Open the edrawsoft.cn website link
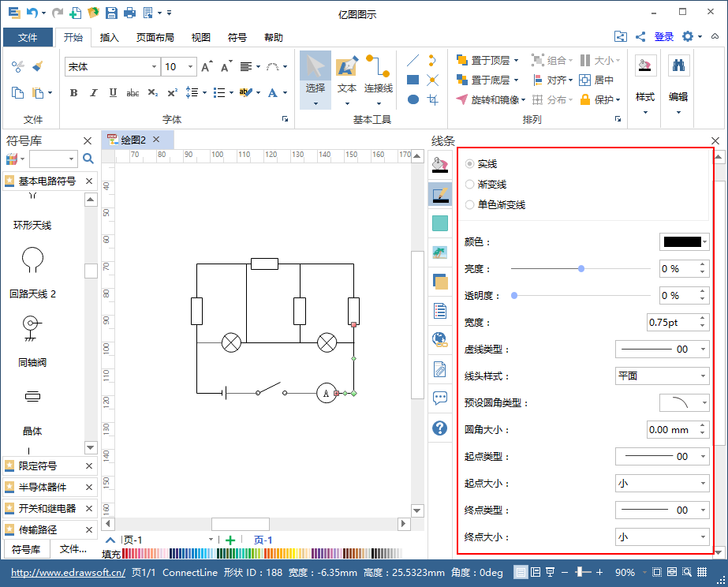Image resolution: width=728 pixels, height=587 pixels. (69, 573)
